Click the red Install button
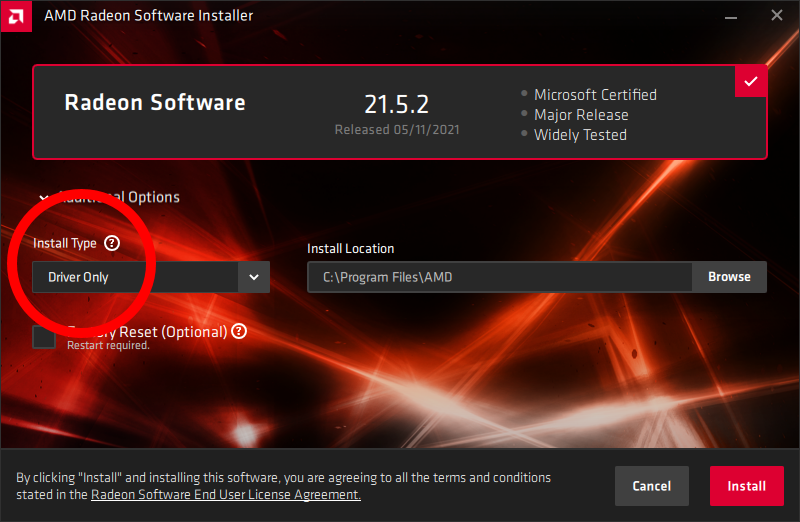The height and width of the screenshot is (522, 800). (746, 486)
